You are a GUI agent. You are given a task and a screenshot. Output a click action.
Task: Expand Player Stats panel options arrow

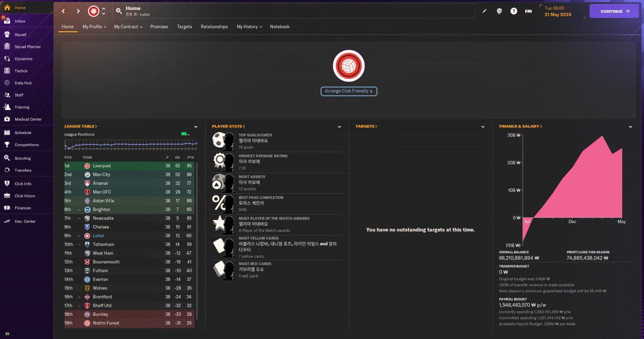340,127
